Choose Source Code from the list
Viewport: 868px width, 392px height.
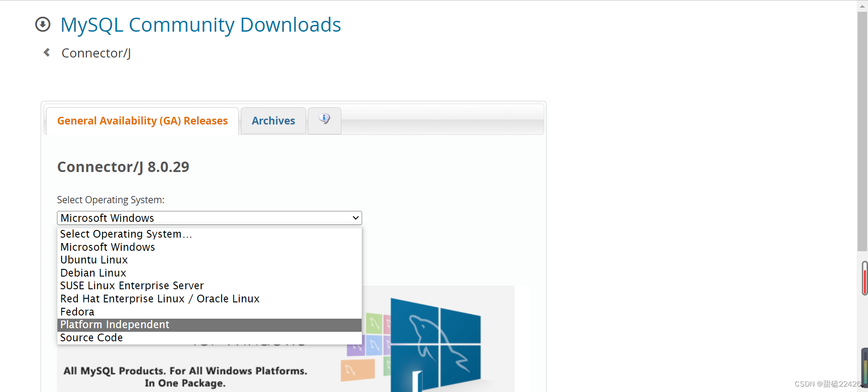[209, 338]
